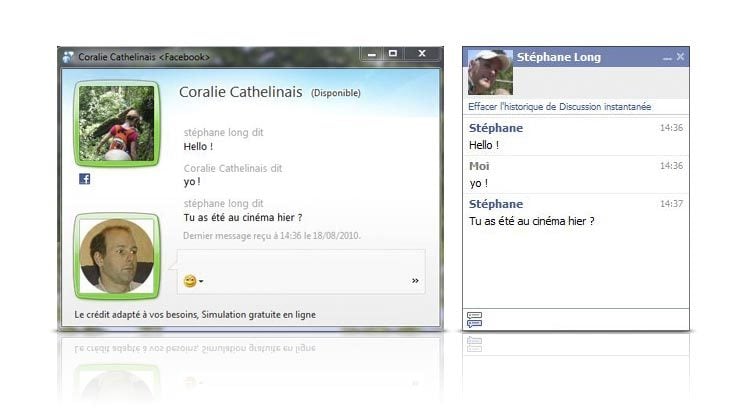
Task: Click Stéphane's name on the 14:36 message
Action: (496, 128)
